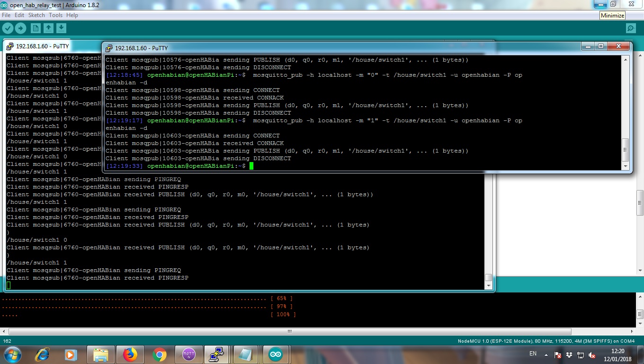Open the Tools menu
The image size is (644, 364).
tap(55, 15)
